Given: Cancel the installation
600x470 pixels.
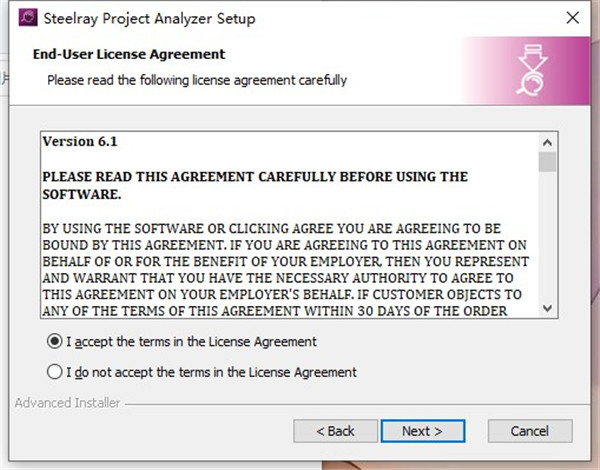Looking at the screenshot, I should coord(530,431).
